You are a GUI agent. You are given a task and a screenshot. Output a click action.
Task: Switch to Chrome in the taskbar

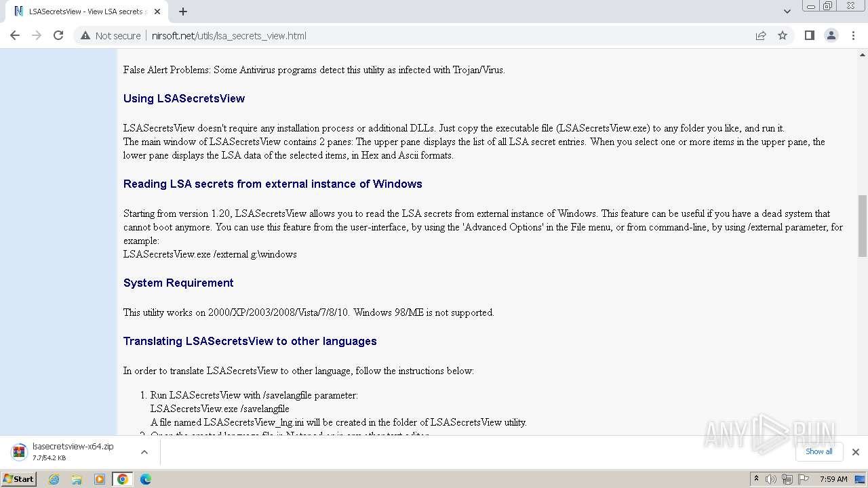pos(123,479)
